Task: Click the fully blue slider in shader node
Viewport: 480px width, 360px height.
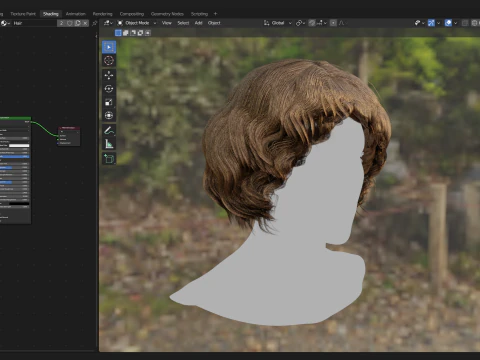Action: (14, 157)
